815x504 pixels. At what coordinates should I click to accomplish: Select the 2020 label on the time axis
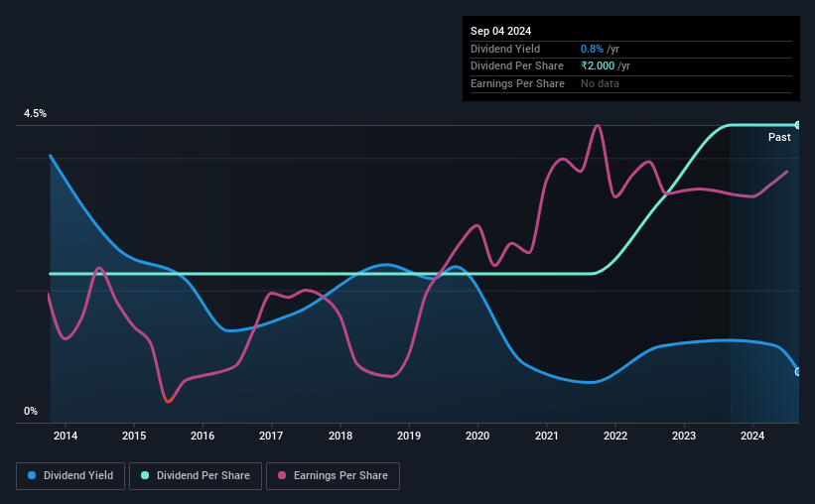click(x=477, y=436)
